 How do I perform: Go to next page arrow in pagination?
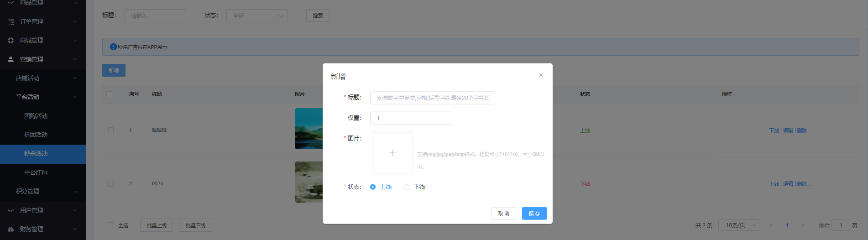pos(803,225)
